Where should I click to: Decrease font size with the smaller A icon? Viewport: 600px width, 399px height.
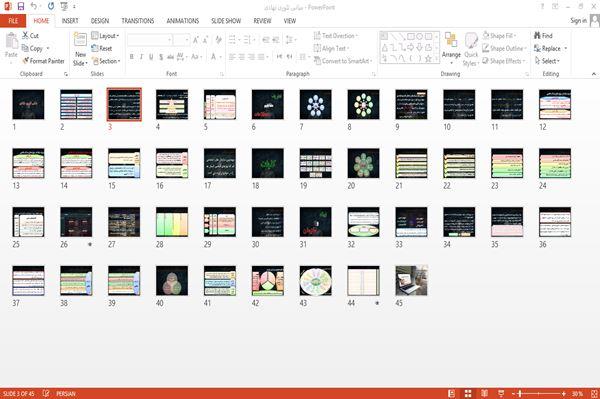[206, 40]
